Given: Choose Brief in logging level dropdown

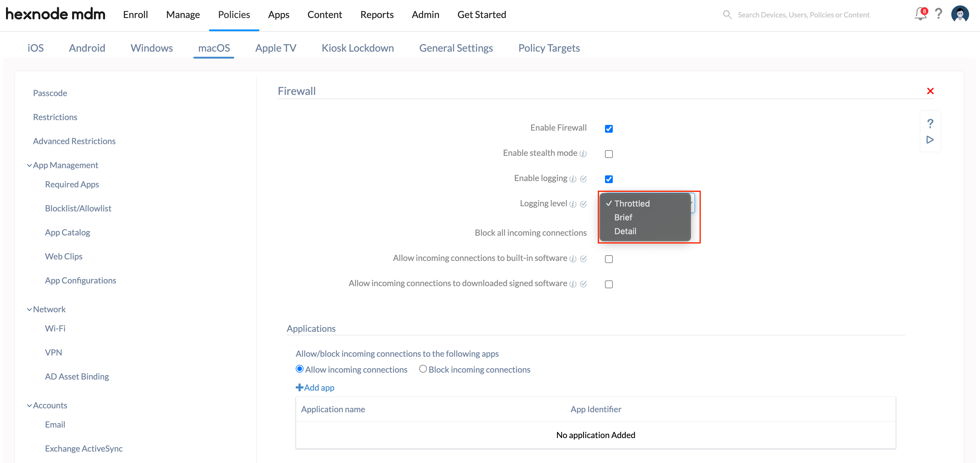Looking at the screenshot, I should pyautogui.click(x=645, y=217).
